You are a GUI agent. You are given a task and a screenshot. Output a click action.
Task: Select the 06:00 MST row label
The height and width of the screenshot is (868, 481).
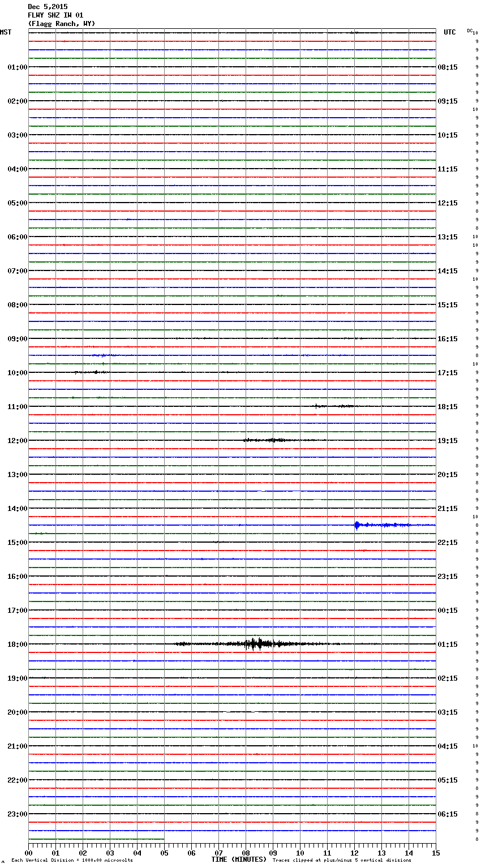click(x=17, y=237)
